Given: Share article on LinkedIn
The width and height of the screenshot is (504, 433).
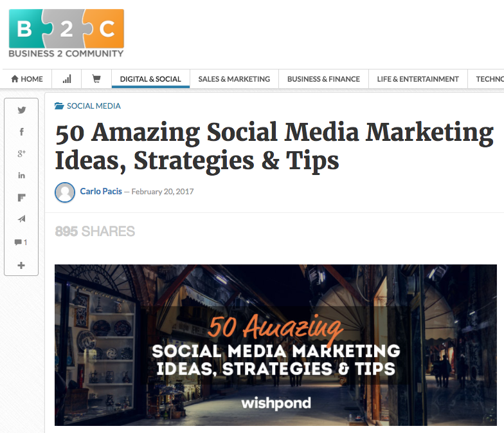Looking at the screenshot, I should (x=22, y=175).
